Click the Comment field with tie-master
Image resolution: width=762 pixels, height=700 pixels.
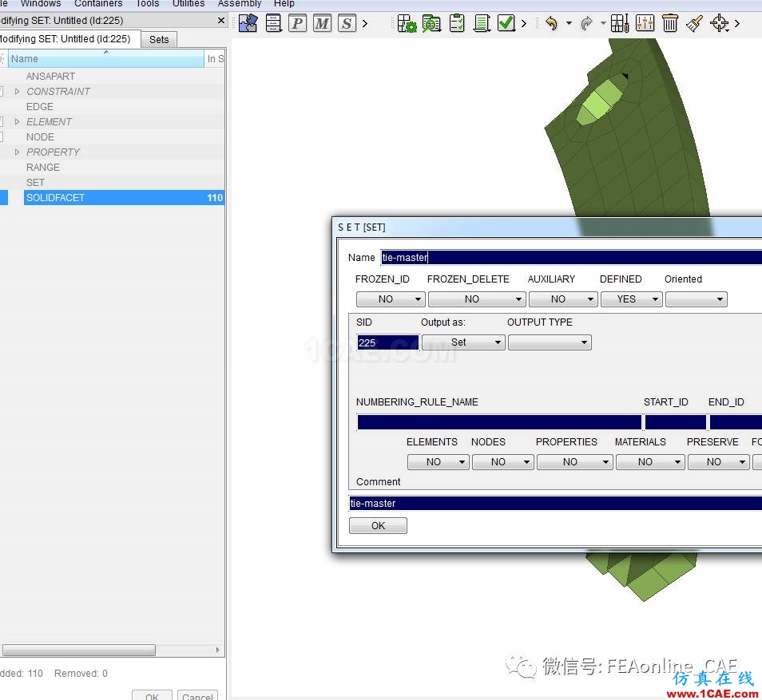click(555, 504)
